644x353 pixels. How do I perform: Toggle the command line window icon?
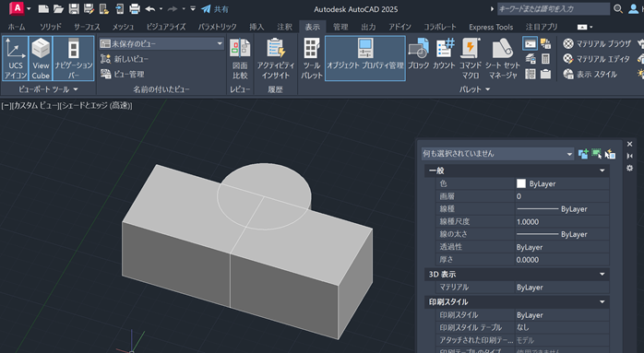click(530, 43)
